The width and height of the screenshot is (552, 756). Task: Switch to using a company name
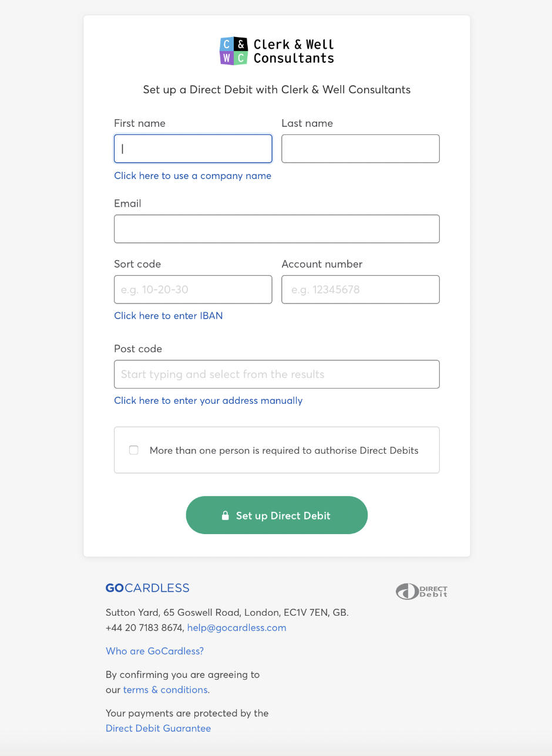193,176
